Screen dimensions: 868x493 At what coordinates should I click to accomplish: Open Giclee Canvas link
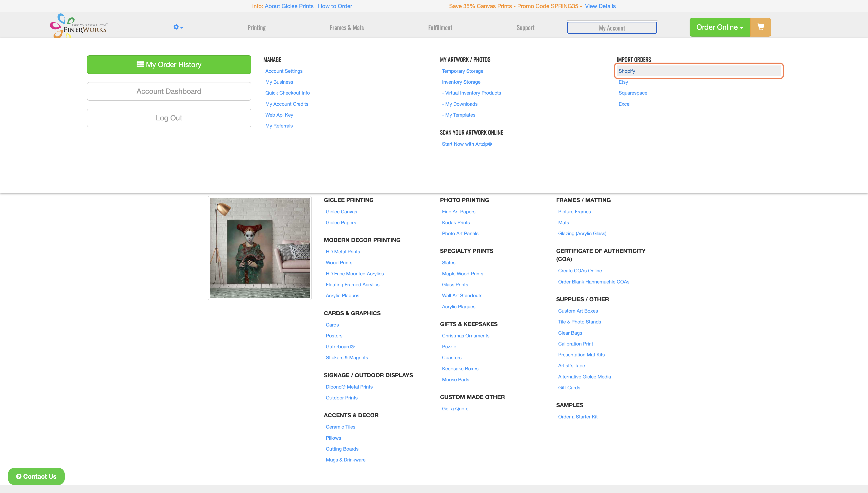[341, 212]
